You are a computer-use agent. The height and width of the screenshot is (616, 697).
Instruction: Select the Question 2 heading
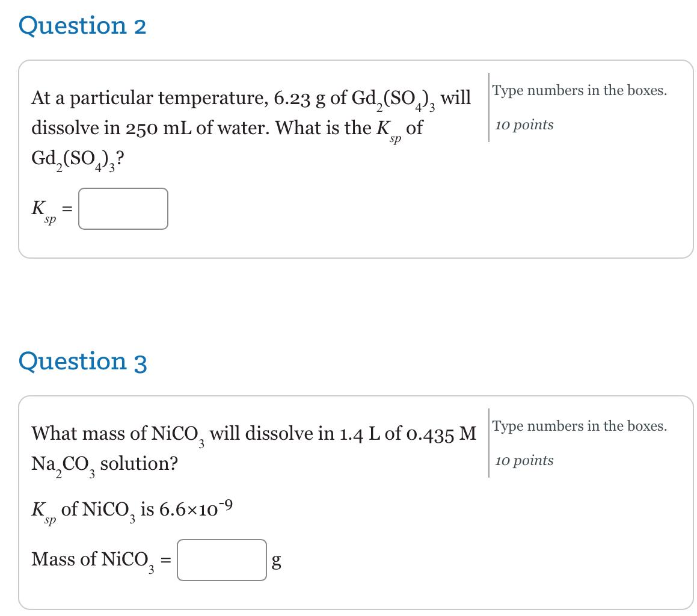click(x=81, y=25)
